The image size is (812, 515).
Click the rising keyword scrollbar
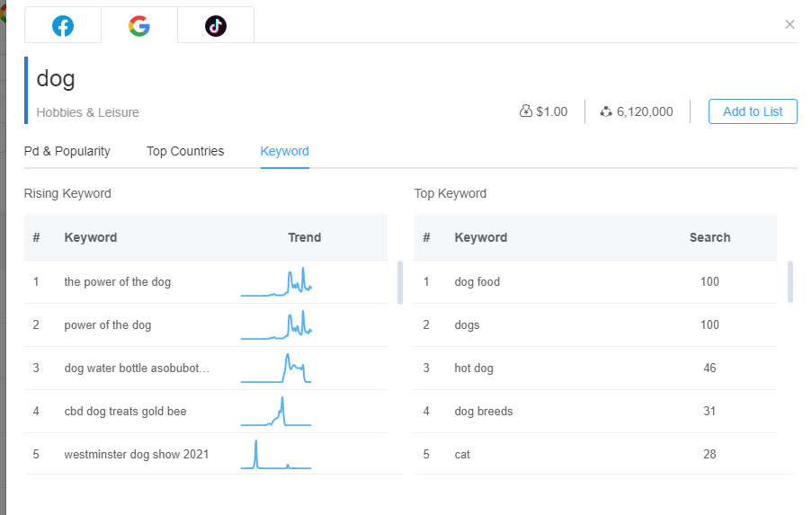point(399,282)
